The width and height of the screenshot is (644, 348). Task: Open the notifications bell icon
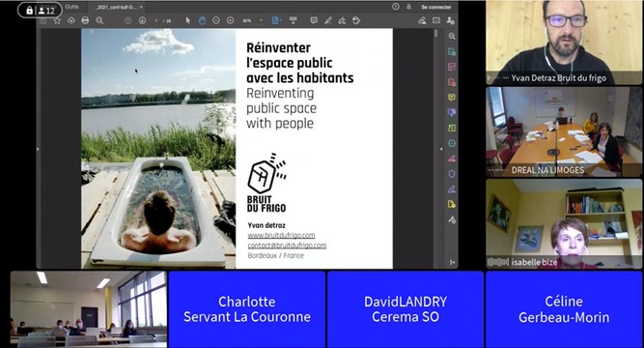408,7
